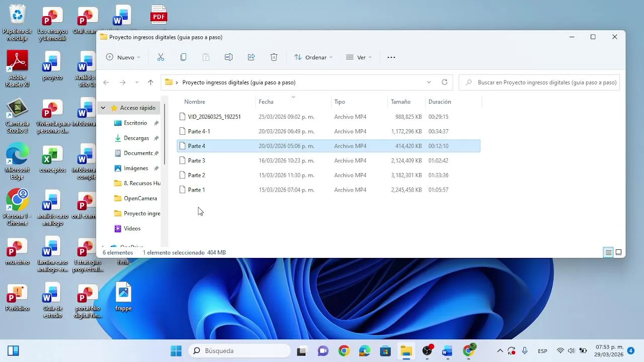Select the Parte 3 video file
This screenshot has height=362, width=644.
329,160
